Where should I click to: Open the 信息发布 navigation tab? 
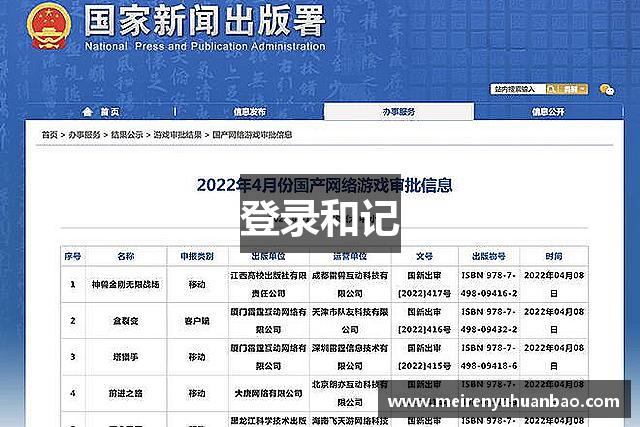coord(249,111)
